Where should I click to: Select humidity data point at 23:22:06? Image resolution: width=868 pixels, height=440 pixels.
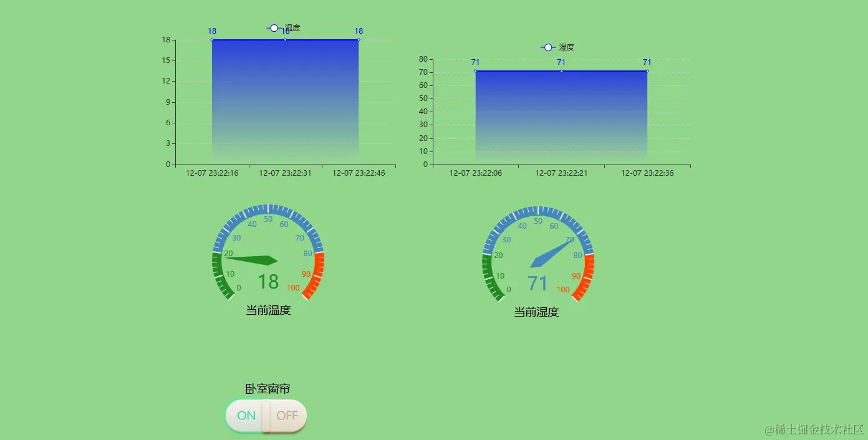[x=475, y=71]
